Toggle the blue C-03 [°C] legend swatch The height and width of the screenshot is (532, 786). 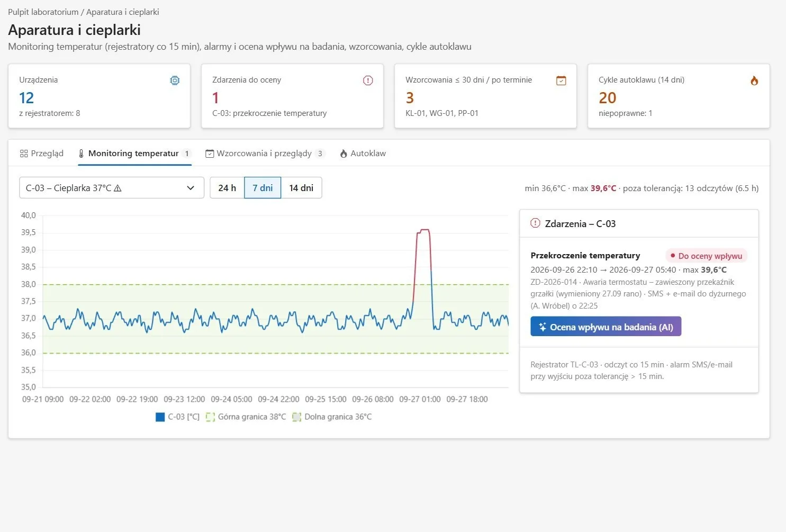pyautogui.click(x=160, y=417)
